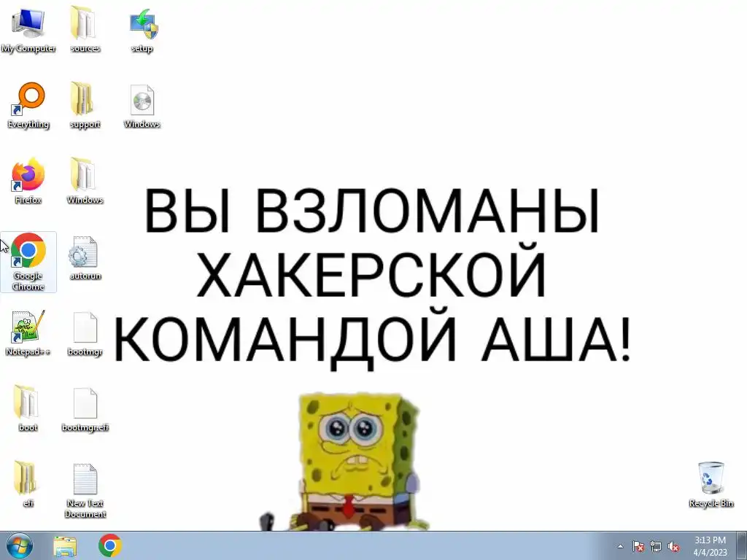Viewport: 747px width, 560px height.
Task: Open the Windows Start menu orb
Action: coord(20,545)
